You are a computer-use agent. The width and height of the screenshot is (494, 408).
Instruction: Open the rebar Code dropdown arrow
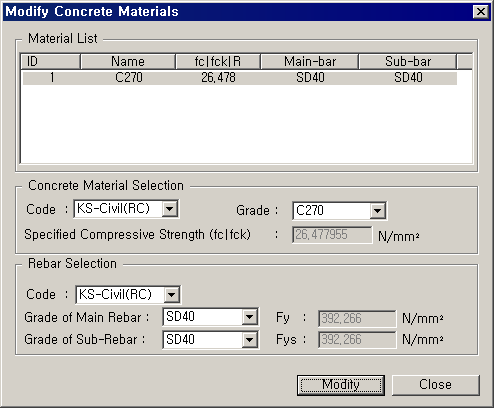coord(172,295)
